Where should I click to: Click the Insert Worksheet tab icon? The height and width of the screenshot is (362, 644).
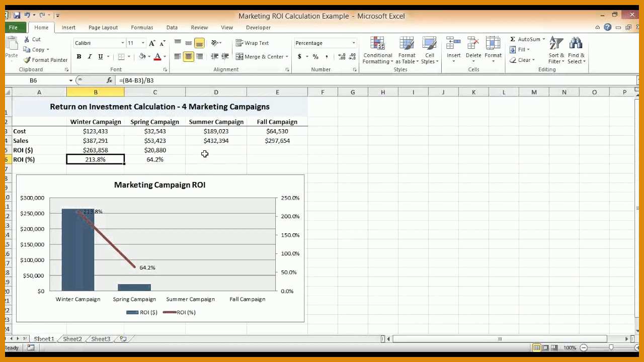click(x=123, y=339)
